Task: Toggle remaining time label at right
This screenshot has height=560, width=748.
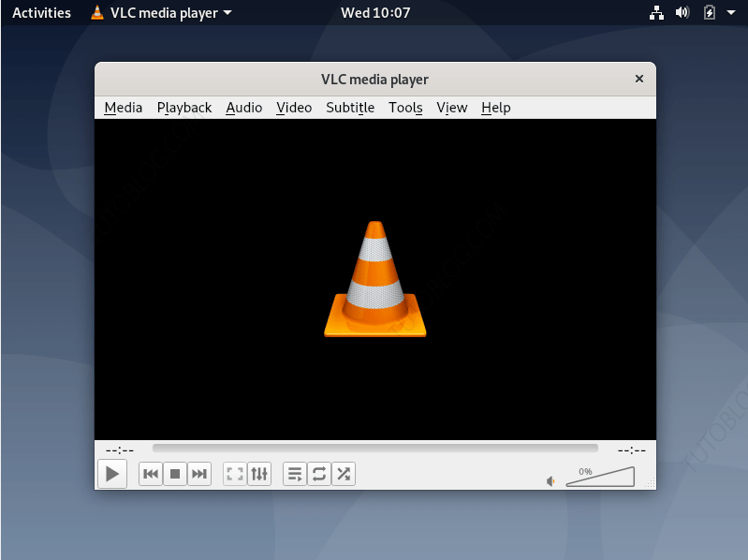Action: point(631,449)
